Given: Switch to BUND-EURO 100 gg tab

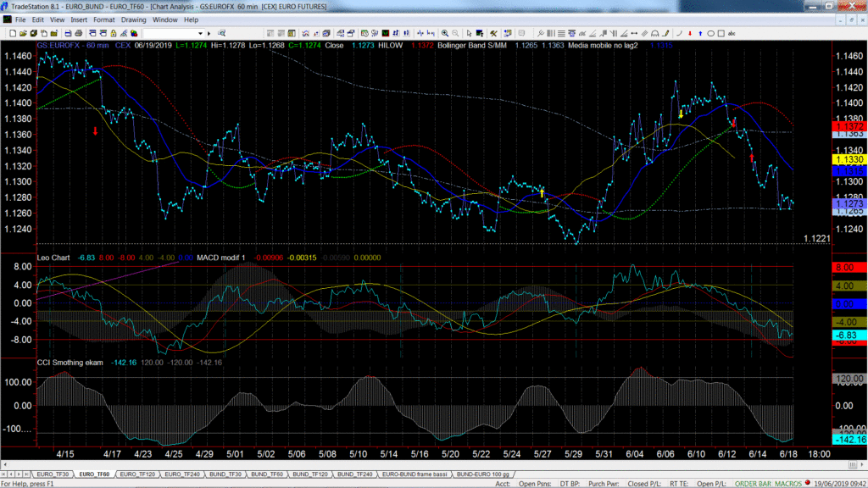Looking at the screenshot, I should tap(482, 474).
